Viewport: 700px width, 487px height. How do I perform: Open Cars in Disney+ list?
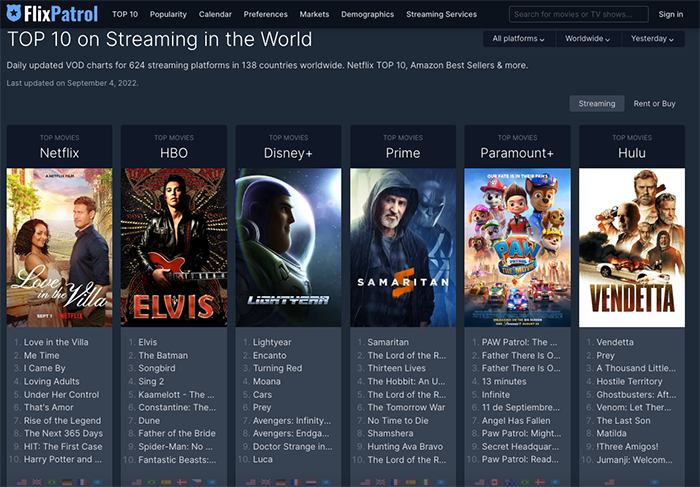(x=262, y=395)
